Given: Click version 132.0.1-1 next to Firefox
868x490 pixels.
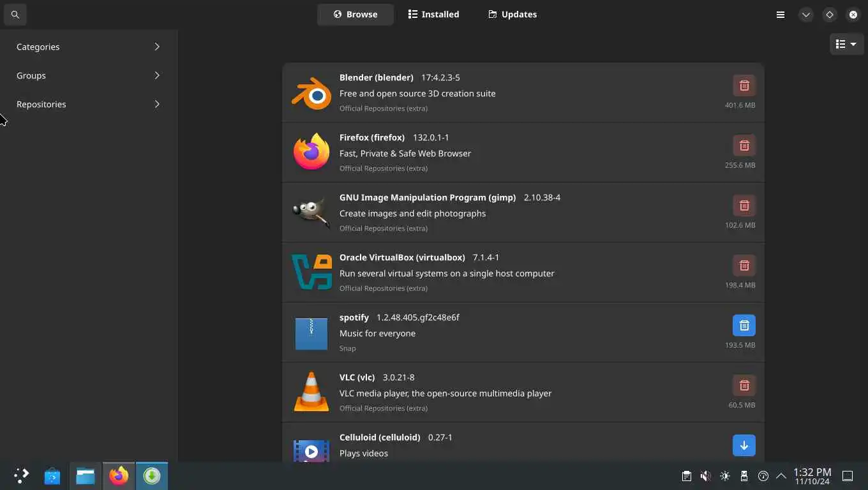Looking at the screenshot, I should pos(431,137).
